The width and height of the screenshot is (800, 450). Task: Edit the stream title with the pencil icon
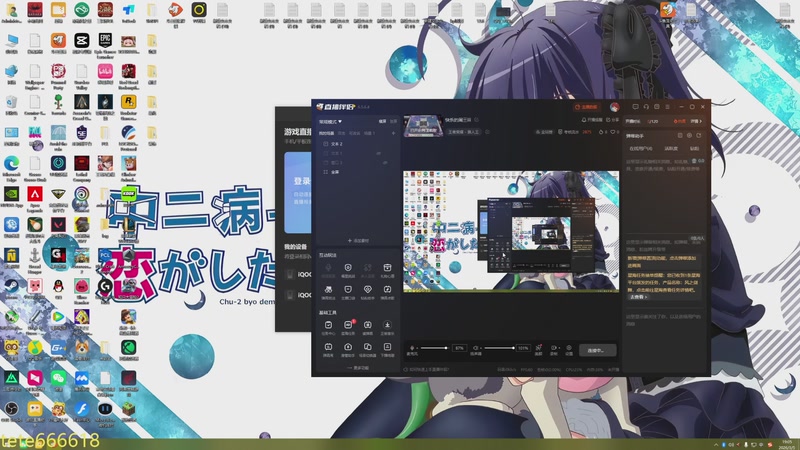pos(477,120)
